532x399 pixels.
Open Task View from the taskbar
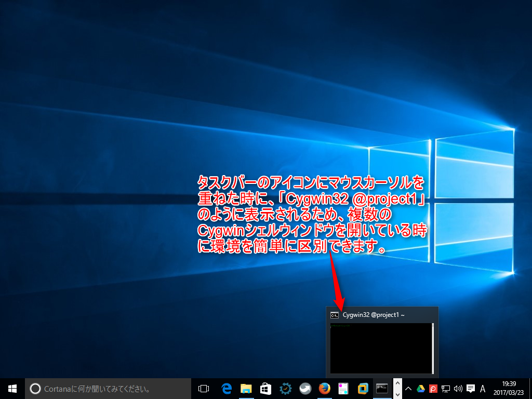click(204, 388)
